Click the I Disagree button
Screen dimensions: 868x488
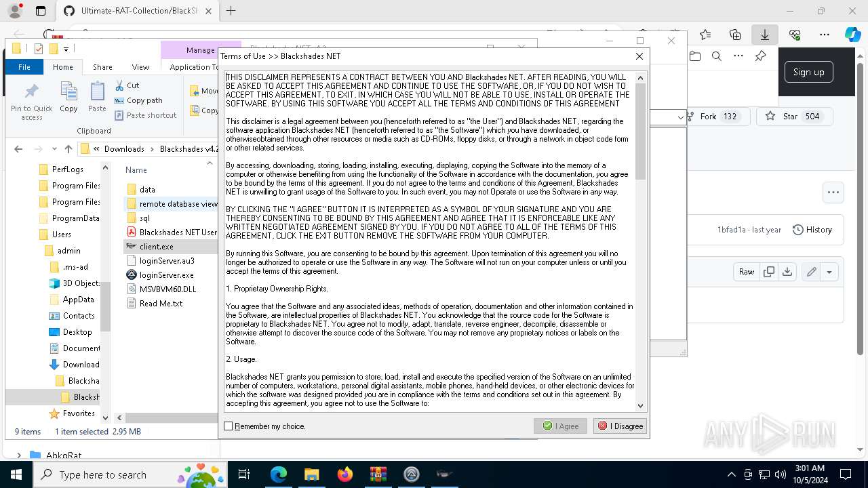pos(620,426)
